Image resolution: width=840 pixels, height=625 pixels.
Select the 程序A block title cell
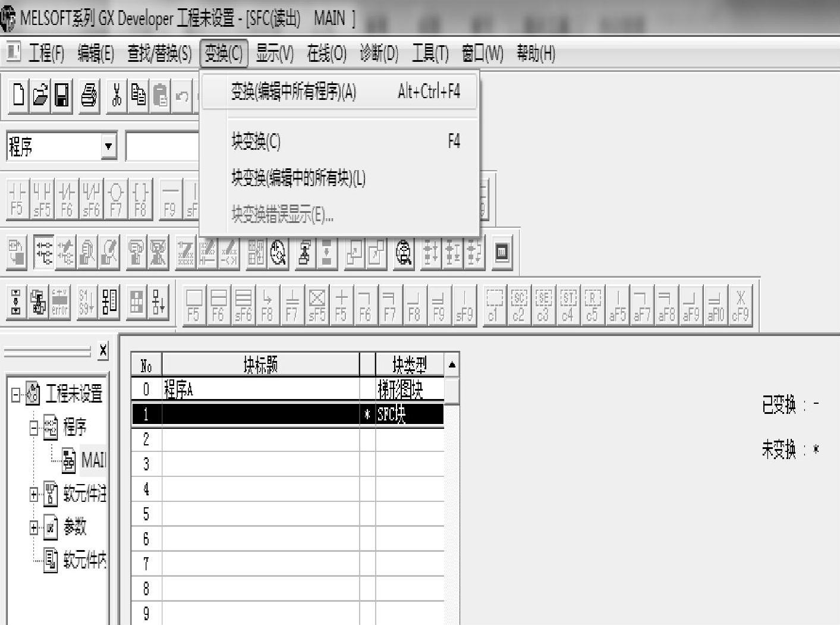pos(260,390)
